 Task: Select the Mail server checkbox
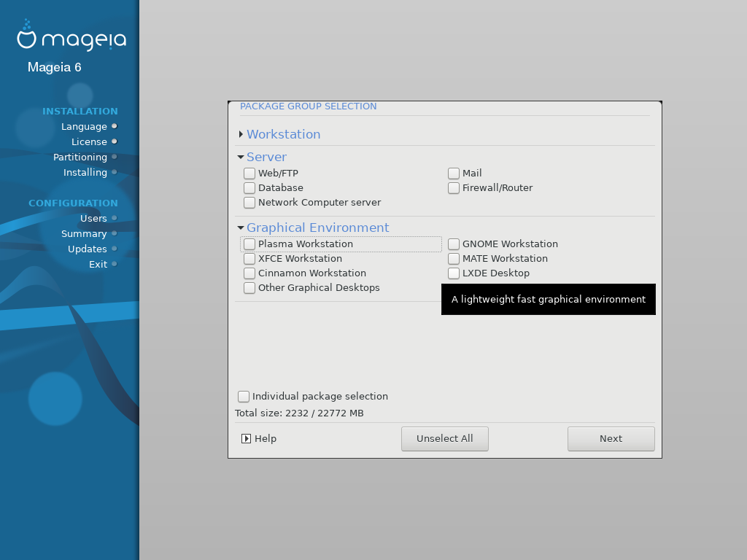454,174
